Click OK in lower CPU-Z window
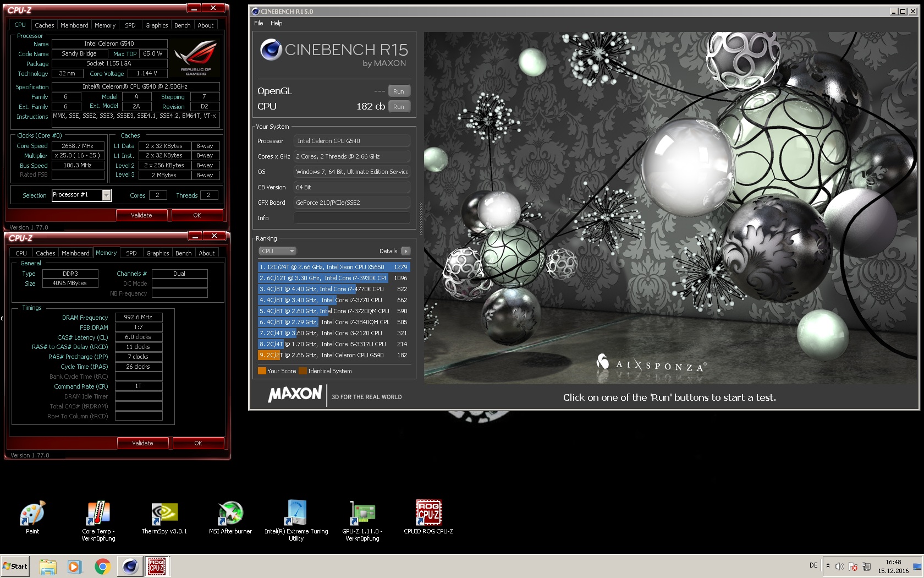The height and width of the screenshot is (578, 924). [198, 443]
